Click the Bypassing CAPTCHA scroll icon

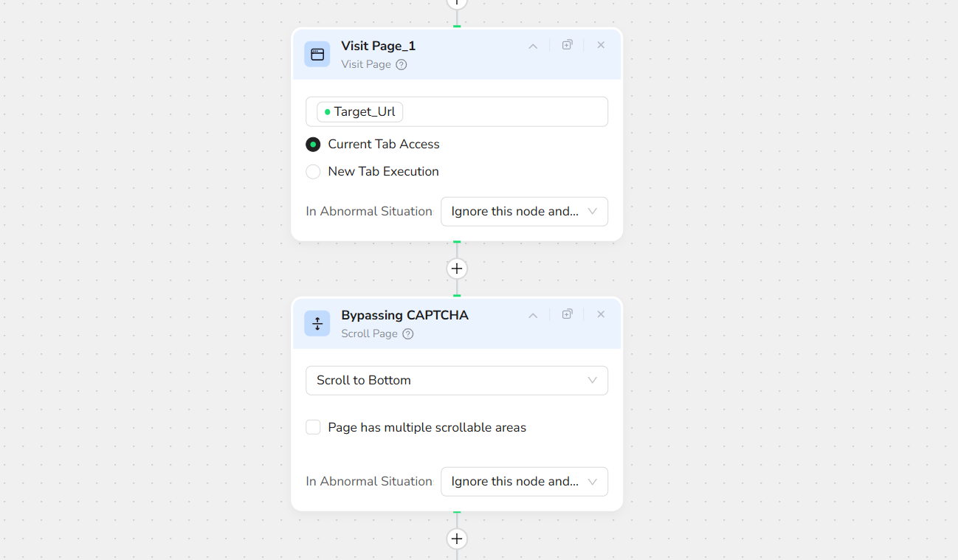click(x=317, y=324)
